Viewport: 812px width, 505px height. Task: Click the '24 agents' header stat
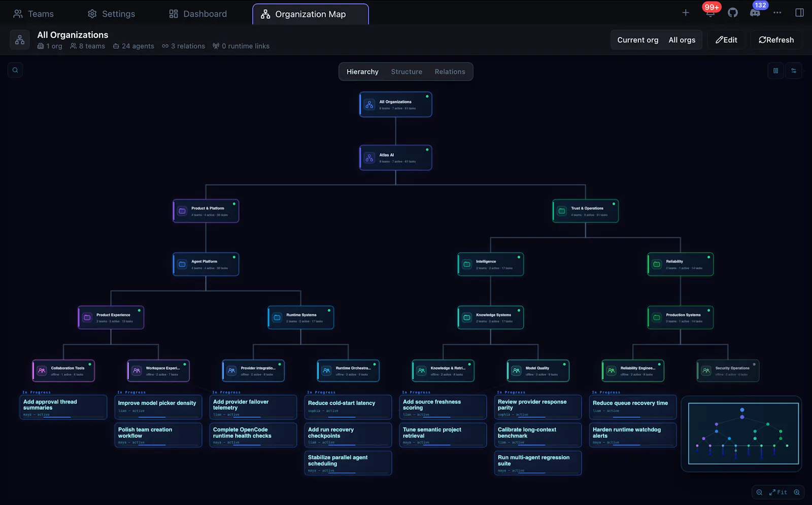[x=133, y=46]
